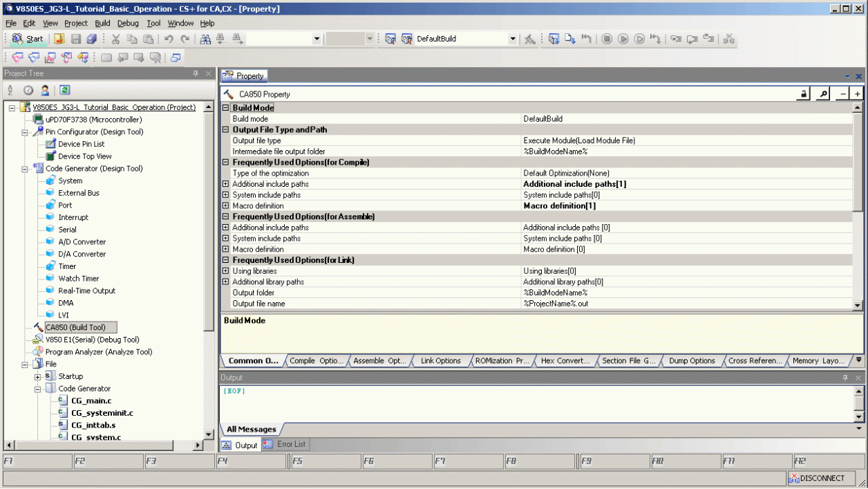Click the DISCONNECT button in the status bar
The width and height of the screenshot is (868, 489).
822,478
